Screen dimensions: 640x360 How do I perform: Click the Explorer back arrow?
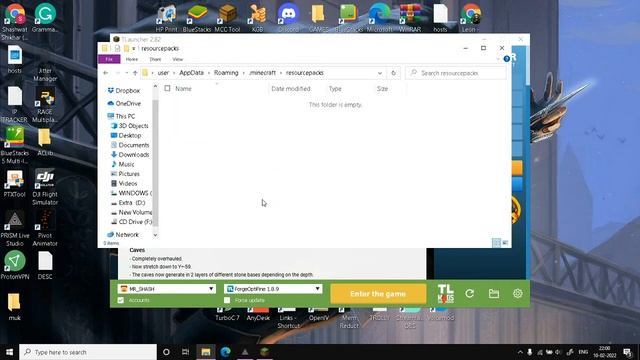[x=106, y=73]
